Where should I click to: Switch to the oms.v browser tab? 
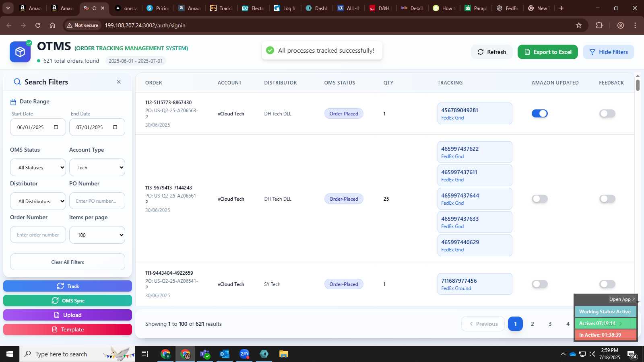pyautogui.click(x=126, y=8)
